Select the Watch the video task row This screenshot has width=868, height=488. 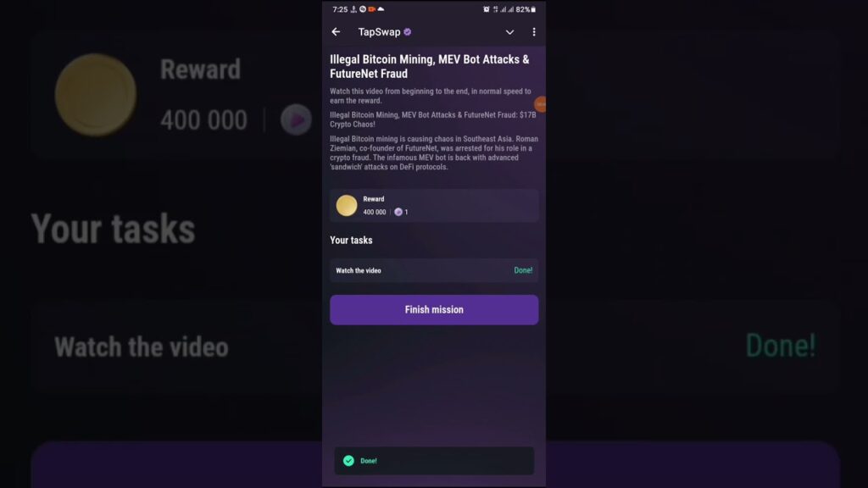[x=434, y=270]
